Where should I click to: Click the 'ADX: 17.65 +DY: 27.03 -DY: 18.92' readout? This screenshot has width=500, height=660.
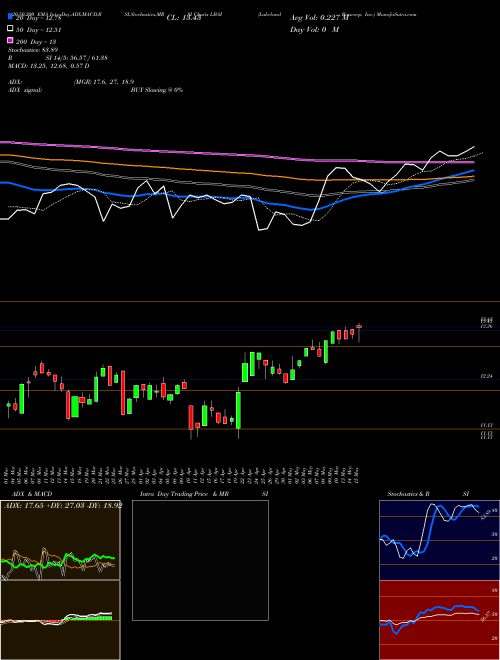tap(64, 505)
